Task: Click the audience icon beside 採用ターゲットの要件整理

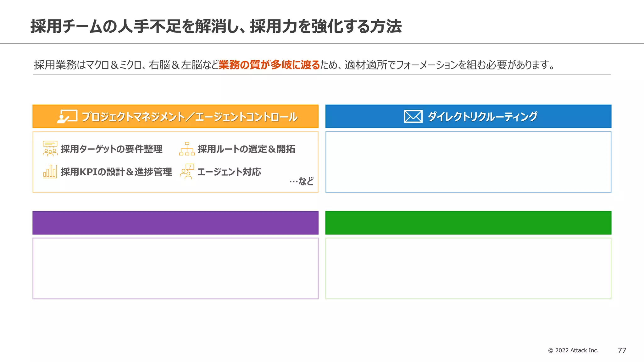Action: 50,149
